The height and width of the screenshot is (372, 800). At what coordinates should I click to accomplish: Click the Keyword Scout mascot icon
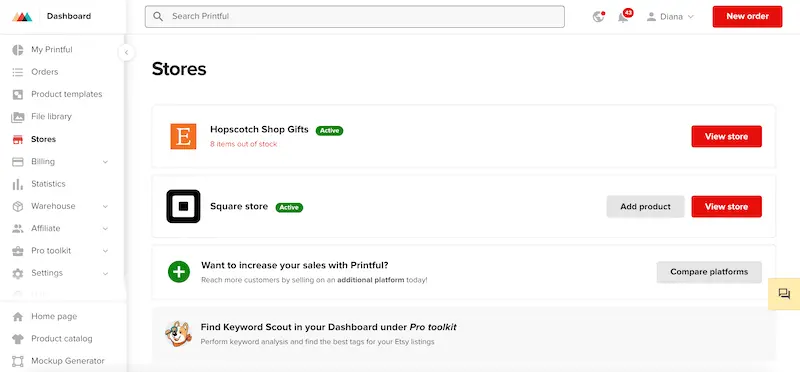tap(179, 334)
